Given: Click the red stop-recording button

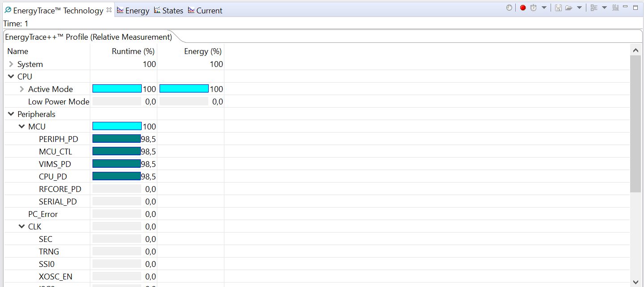Looking at the screenshot, I should 522,8.
